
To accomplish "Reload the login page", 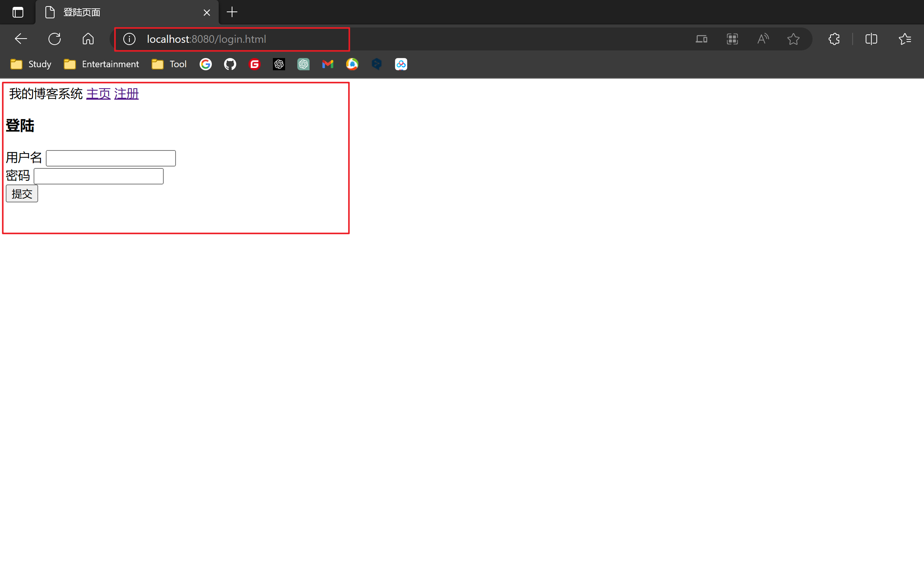I will click(x=55, y=39).
